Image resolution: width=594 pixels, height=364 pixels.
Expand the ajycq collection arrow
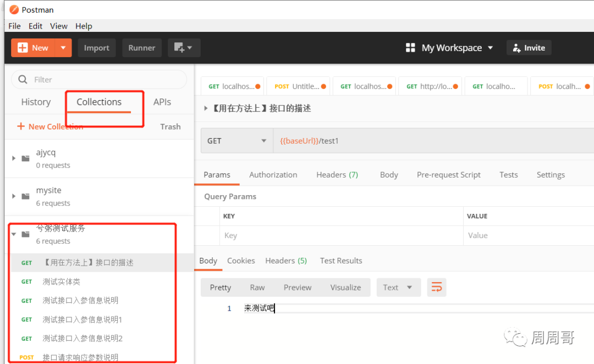click(14, 158)
